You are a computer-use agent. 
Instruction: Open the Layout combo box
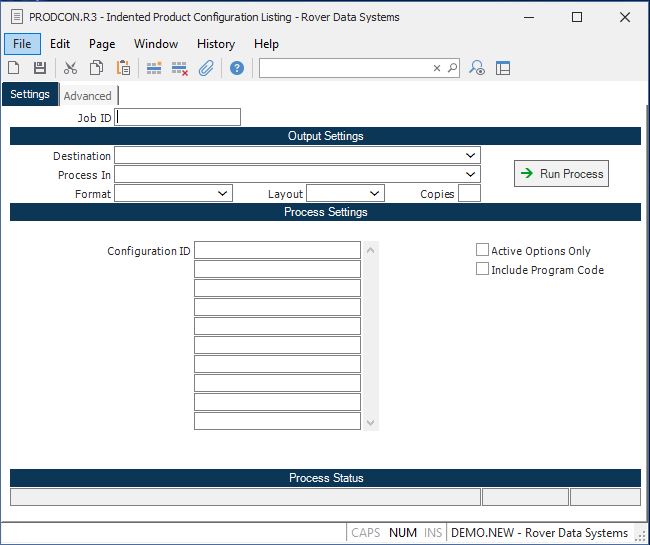pos(374,194)
